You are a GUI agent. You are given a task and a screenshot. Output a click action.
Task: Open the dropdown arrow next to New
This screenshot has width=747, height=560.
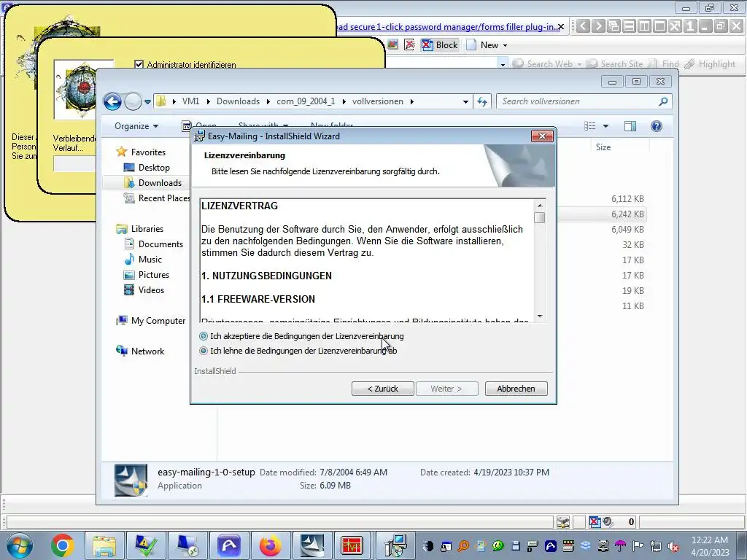(x=505, y=46)
